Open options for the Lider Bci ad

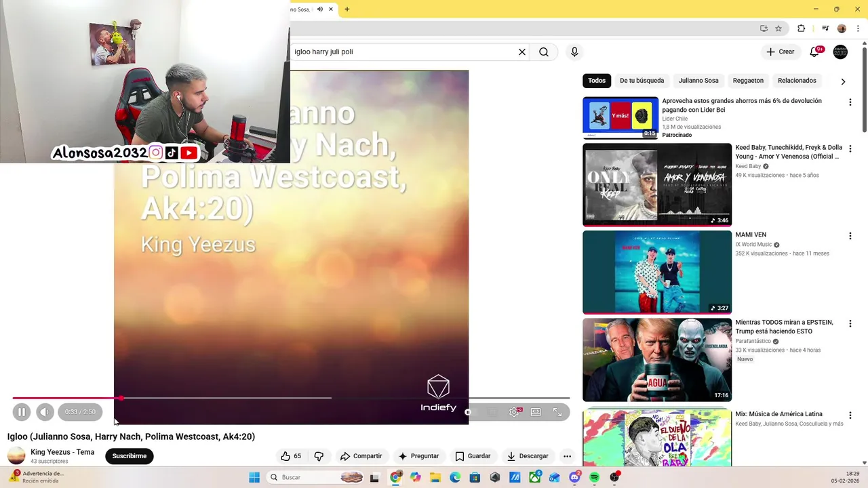(x=850, y=102)
